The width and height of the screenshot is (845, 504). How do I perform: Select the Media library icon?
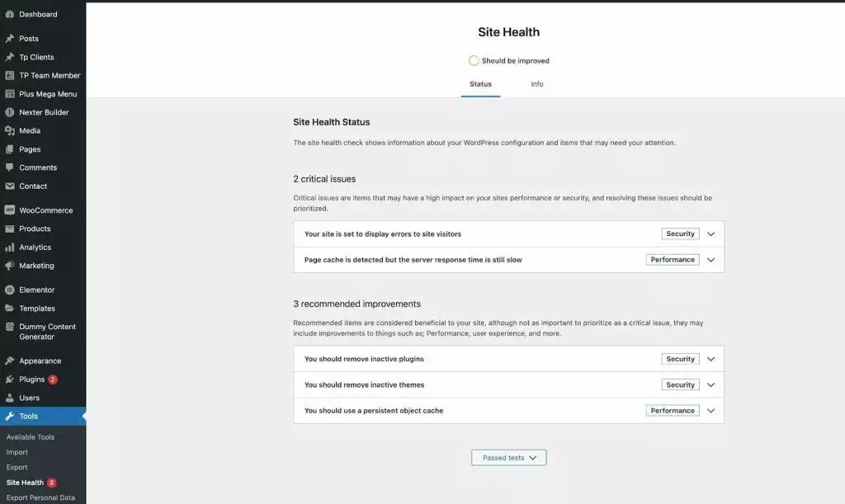pyautogui.click(x=10, y=130)
